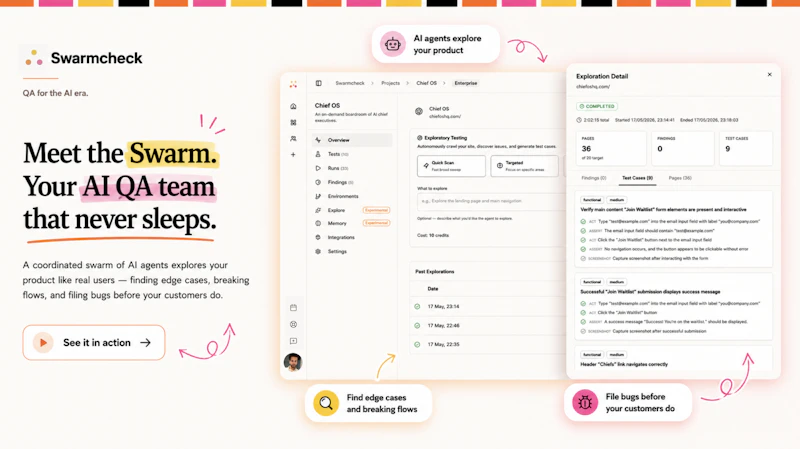800x449 pixels.
Task: Click the Cost: 10 credits text
Action: (433, 235)
